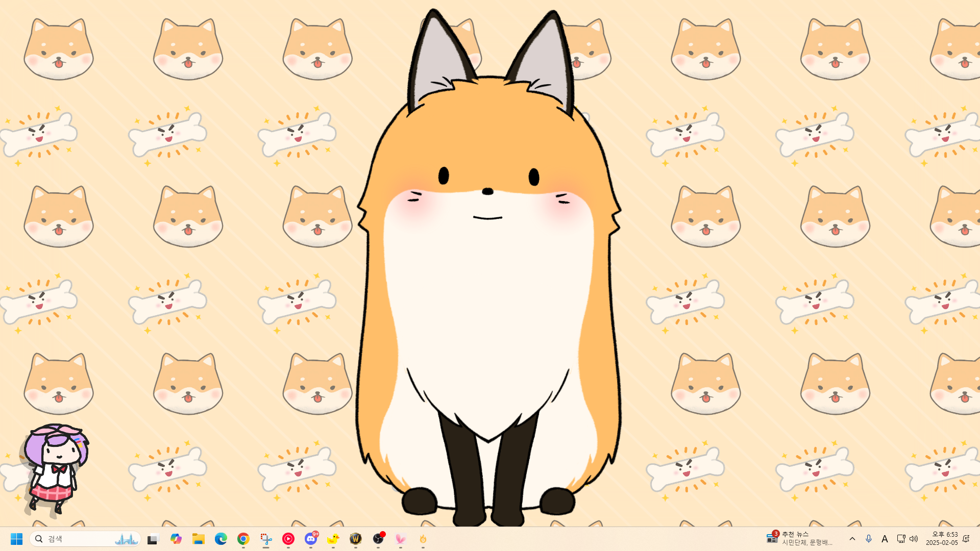Open the pink petal app icon
980x551 pixels.
pos(401,539)
